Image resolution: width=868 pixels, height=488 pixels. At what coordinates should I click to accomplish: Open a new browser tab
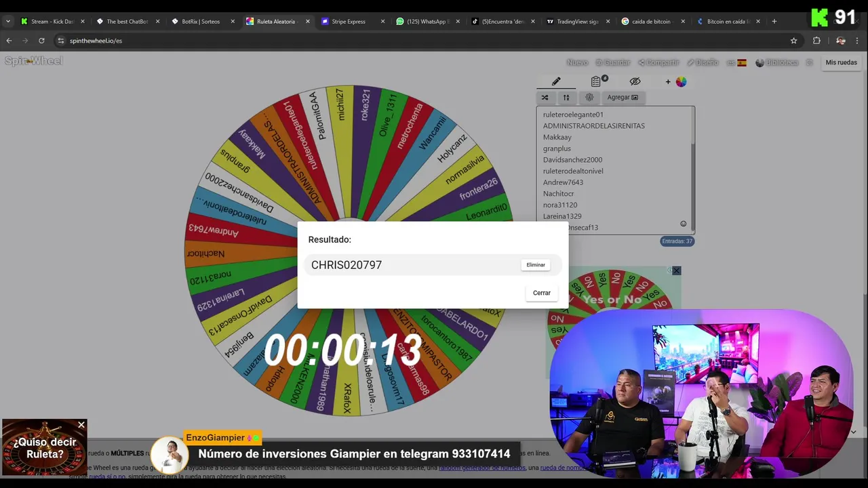click(x=774, y=22)
